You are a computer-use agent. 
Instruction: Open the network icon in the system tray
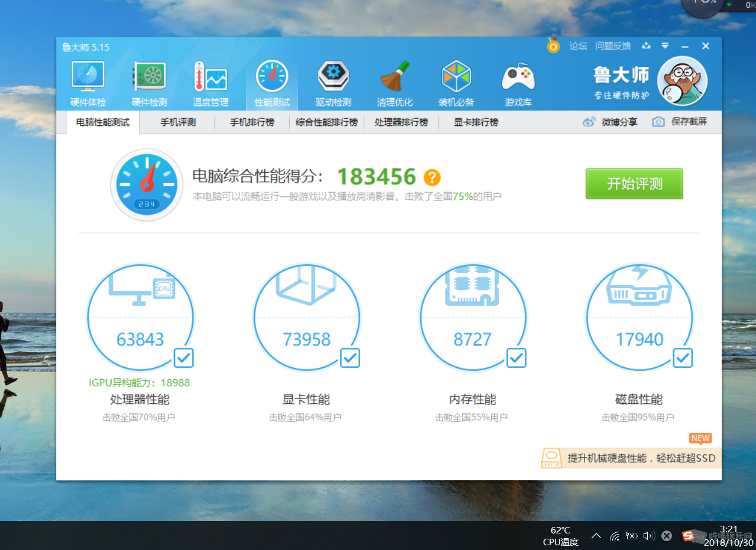tap(615, 536)
